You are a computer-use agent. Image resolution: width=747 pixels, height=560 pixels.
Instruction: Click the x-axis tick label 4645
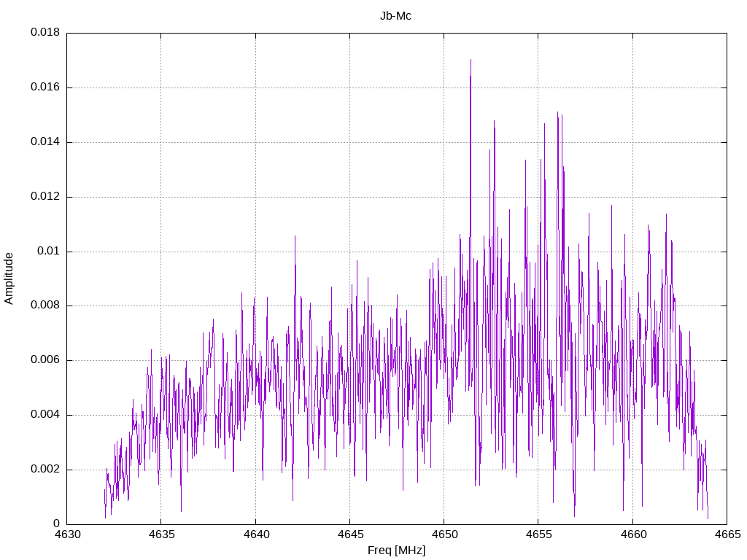[x=350, y=534]
